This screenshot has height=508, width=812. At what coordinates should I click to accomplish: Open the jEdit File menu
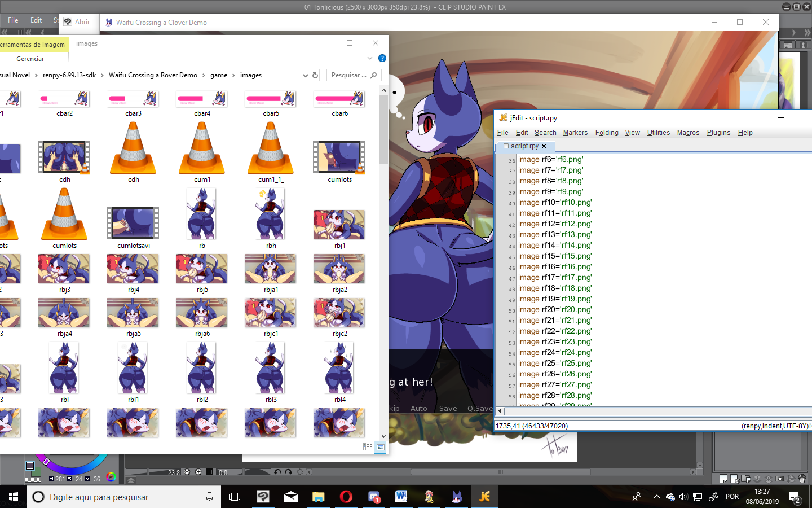pyautogui.click(x=502, y=133)
